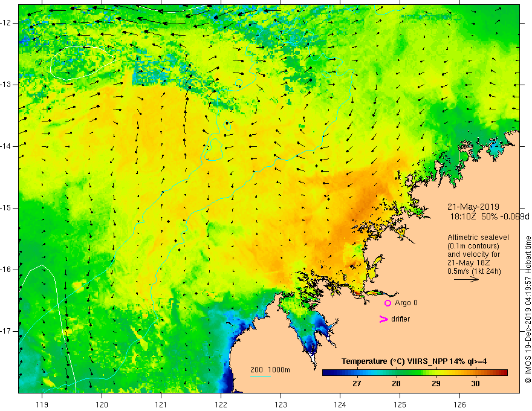Click the 28 value on the temperature scale
The height and width of the screenshot is (411, 532).
(396, 384)
